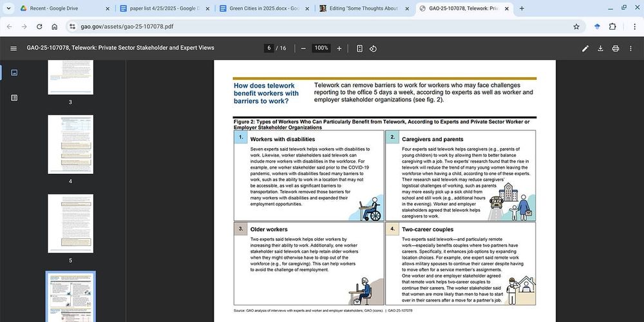644x322 pixels.
Task: Switch to the Green Cities in 2025.docx tab
Action: click(265, 8)
